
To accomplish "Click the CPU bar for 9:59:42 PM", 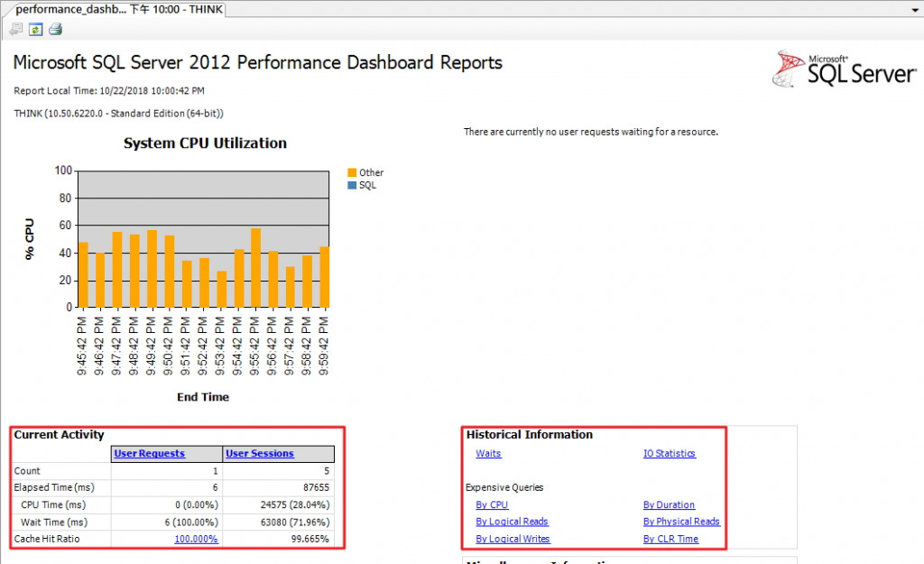I will coord(325,277).
